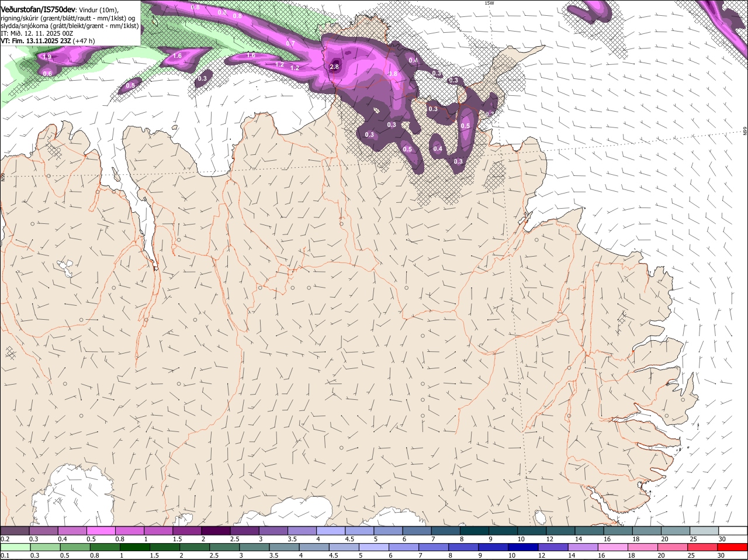Viewport: 748px width, 560px height.
Task: Click the 'IT: Mið. 12. 11. 2025 00Z' line
Action: (36, 33)
